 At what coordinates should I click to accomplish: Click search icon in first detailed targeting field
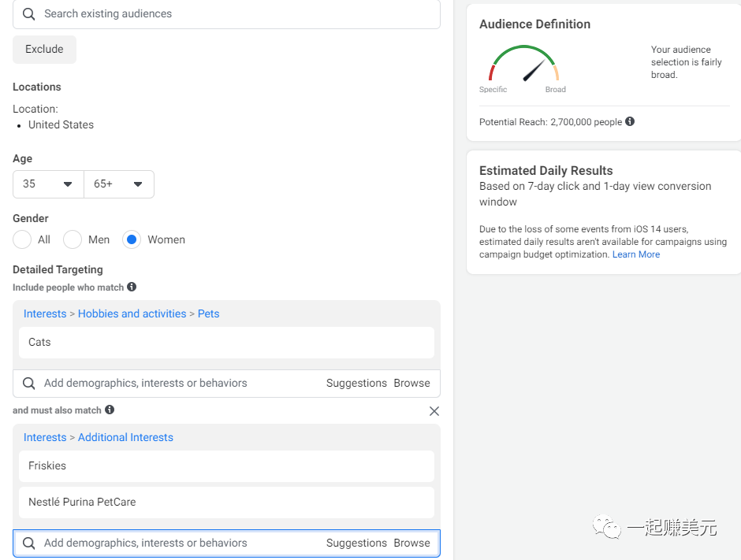pyautogui.click(x=29, y=384)
